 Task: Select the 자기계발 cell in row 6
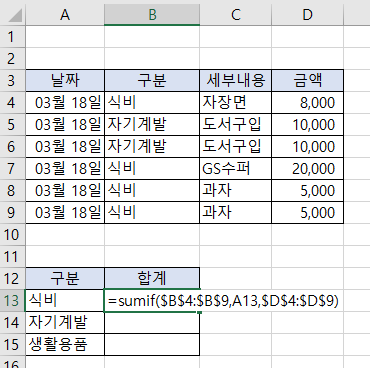[152, 147]
